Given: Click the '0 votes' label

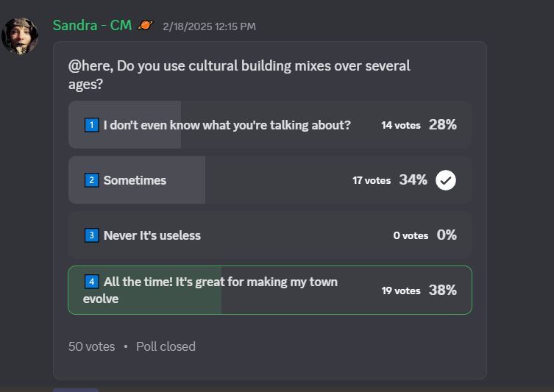Looking at the screenshot, I should click(x=411, y=235).
